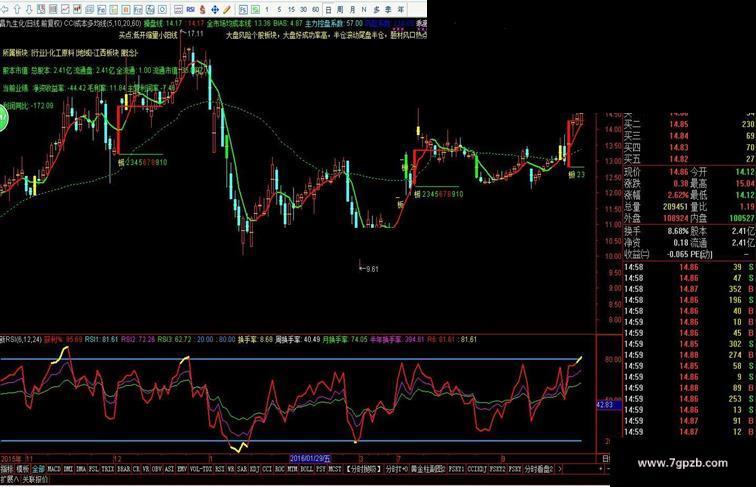Select the weekly (周) period button

(x=340, y=10)
